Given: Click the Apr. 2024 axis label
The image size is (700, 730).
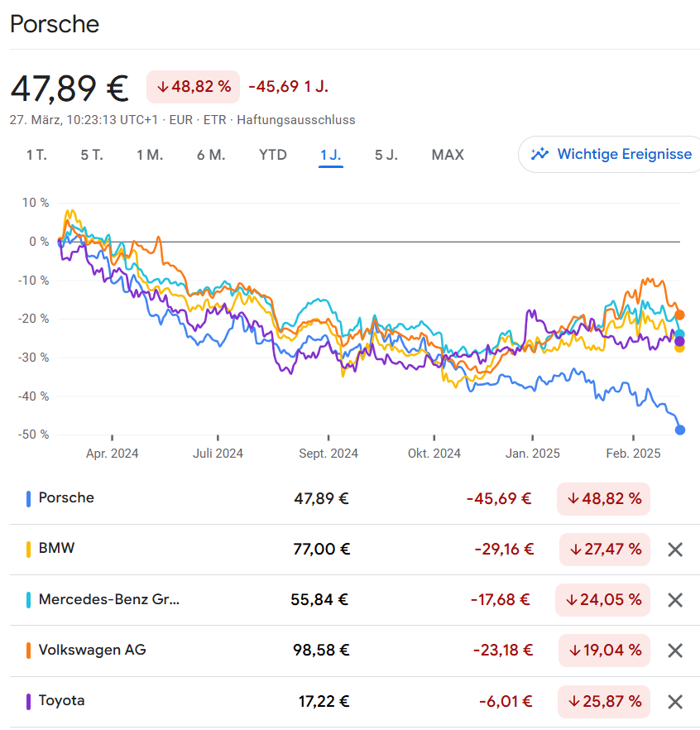Looking at the screenshot, I should [x=113, y=454].
